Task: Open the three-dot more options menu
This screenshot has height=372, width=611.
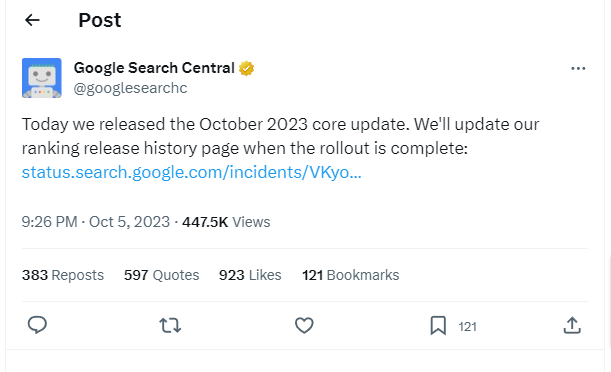Action: pos(578,69)
